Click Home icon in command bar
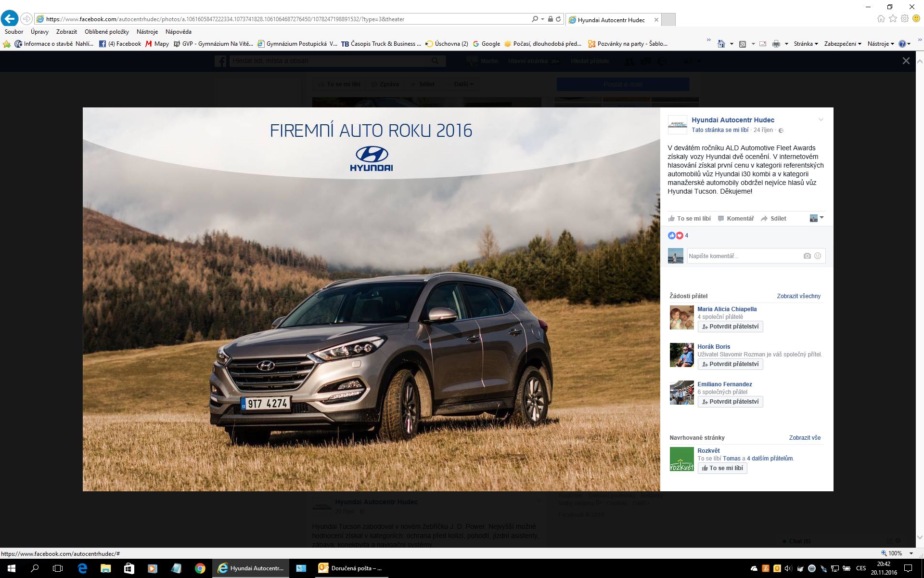This screenshot has width=924, height=578. coord(721,44)
